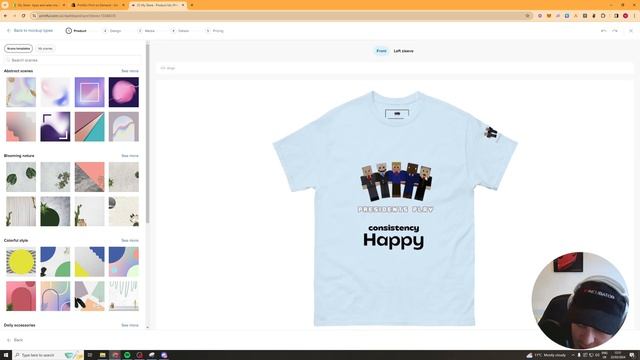The width and height of the screenshot is (640, 360).
Task: Reload the current page
Action: point(23,16)
